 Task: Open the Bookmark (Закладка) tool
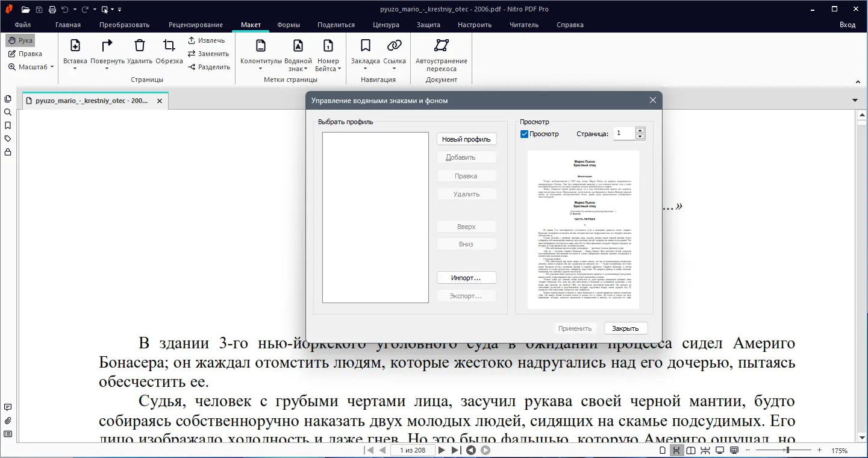[x=365, y=46]
